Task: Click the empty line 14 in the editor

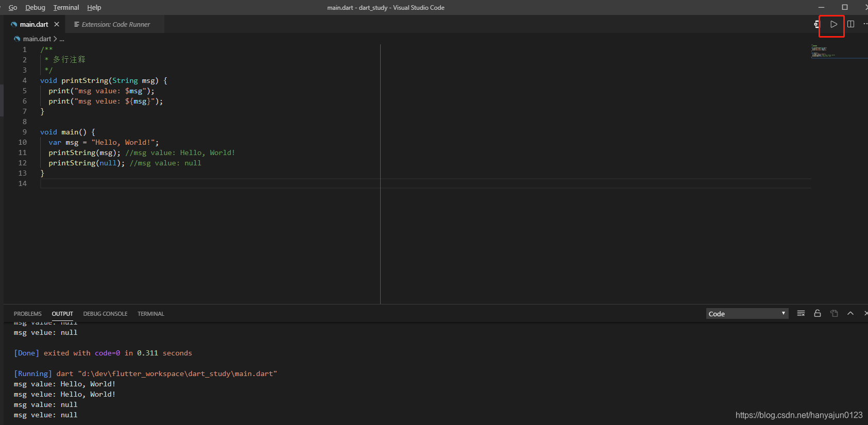Action: 426,183
